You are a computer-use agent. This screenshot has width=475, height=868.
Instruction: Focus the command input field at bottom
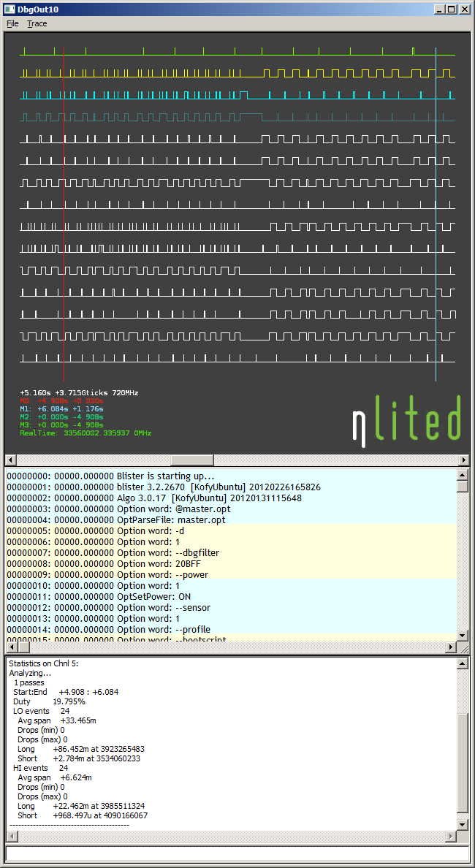237,853
